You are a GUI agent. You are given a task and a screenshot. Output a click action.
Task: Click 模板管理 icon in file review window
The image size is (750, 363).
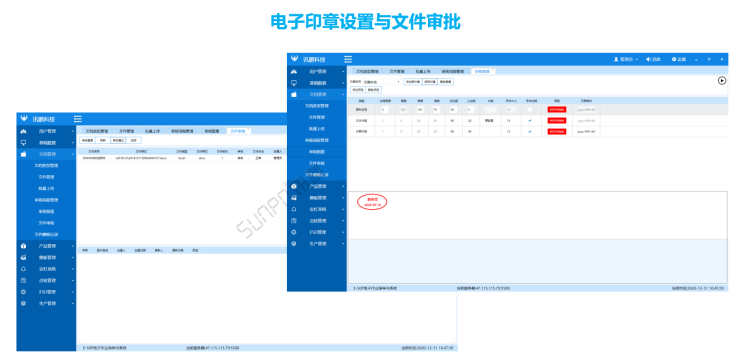point(23,257)
